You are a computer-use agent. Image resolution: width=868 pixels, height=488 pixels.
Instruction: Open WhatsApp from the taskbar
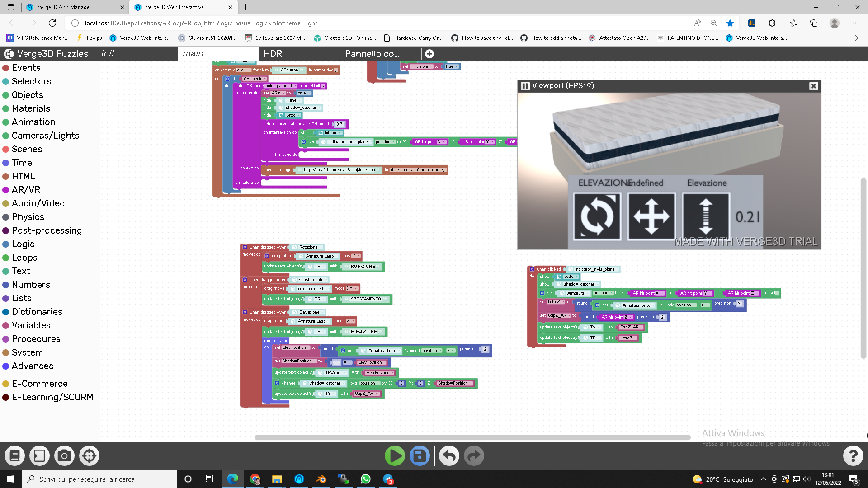365,479
